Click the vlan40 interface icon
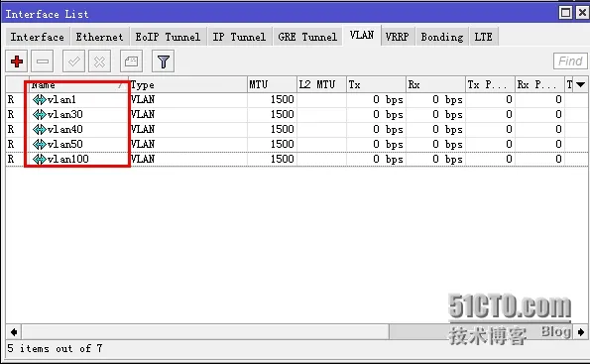This screenshot has width=590, height=364. pyautogui.click(x=39, y=130)
